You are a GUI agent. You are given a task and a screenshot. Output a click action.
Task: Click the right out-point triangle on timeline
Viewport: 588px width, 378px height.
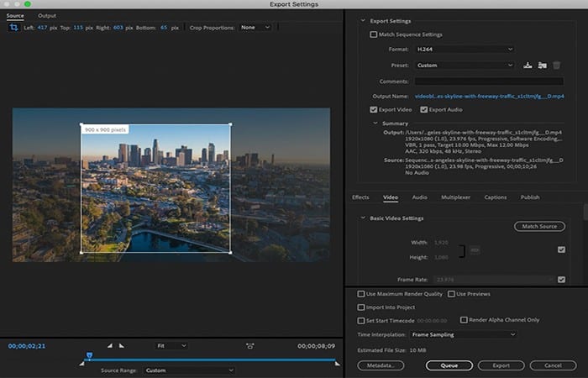pos(337,363)
